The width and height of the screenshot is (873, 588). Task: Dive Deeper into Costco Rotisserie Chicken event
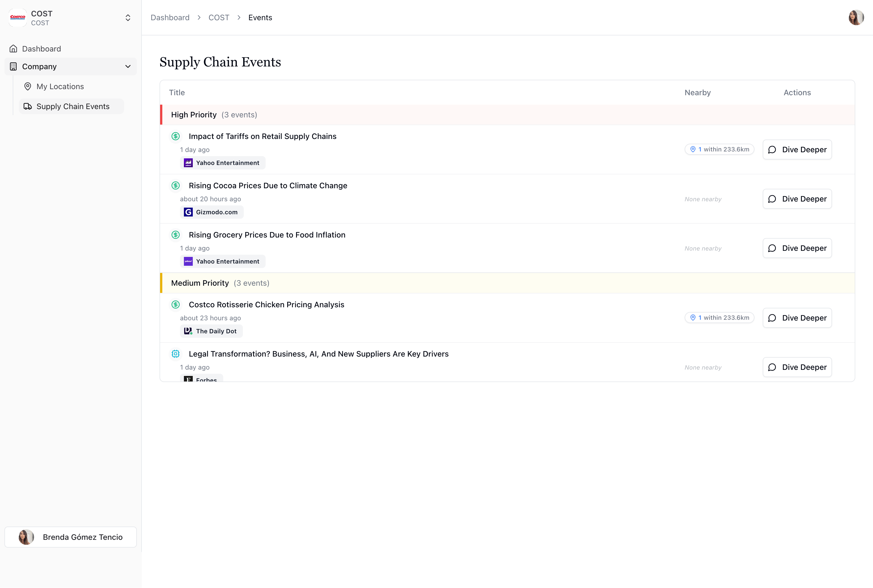(x=797, y=318)
